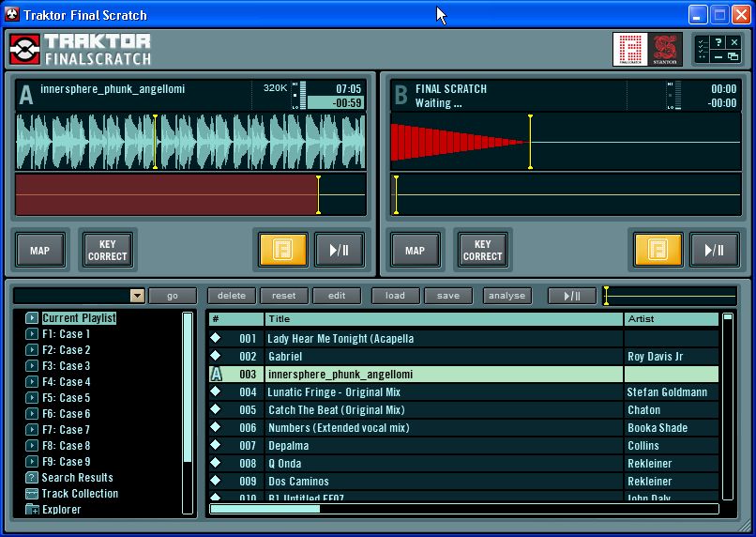Click the minimize dash icon in Traktor header
This screenshot has height=537, width=756.
(718, 56)
